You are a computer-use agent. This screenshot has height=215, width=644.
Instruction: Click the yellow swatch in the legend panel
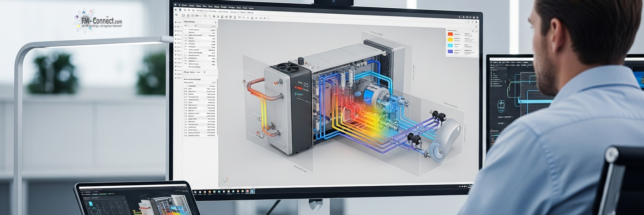(451, 40)
